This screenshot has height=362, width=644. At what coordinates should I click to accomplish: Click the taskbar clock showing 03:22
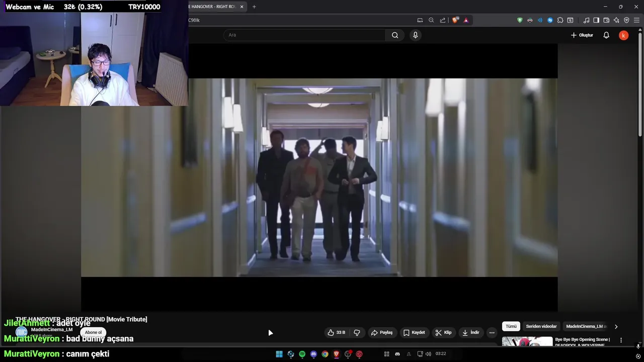pyautogui.click(x=441, y=354)
